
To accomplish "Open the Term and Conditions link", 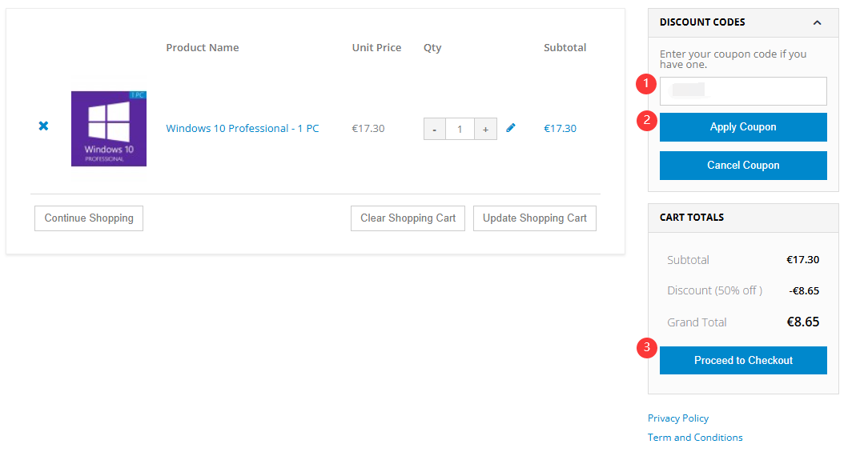I will click(695, 438).
